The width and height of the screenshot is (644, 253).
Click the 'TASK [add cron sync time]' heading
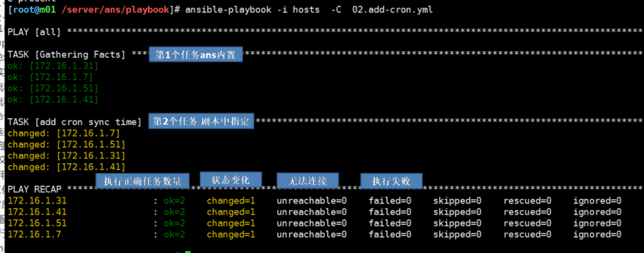[x=75, y=122]
